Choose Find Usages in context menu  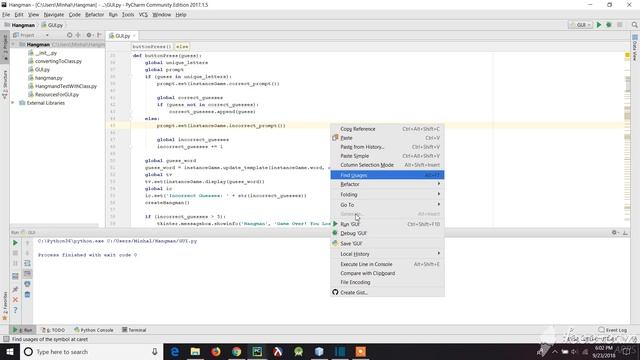pos(387,175)
